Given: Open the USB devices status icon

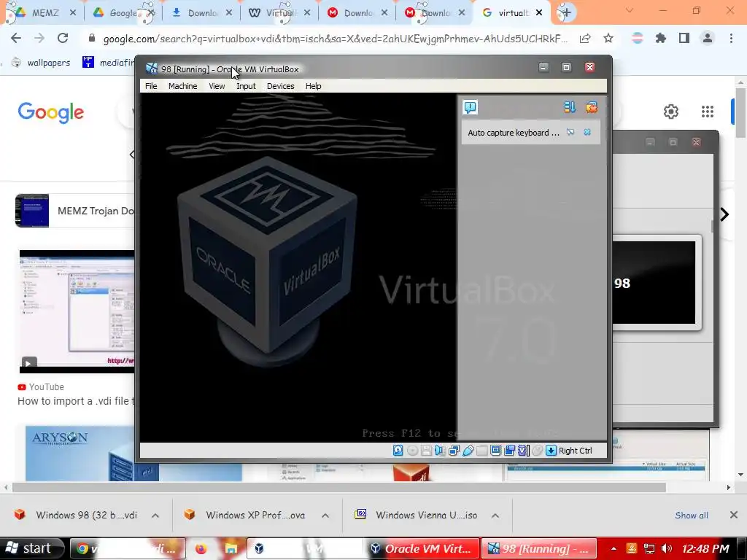Looking at the screenshot, I should (x=468, y=451).
